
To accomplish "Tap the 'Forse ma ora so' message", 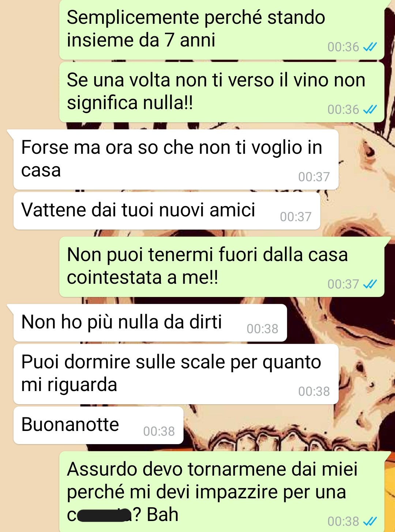I will [x=176, y=159].
